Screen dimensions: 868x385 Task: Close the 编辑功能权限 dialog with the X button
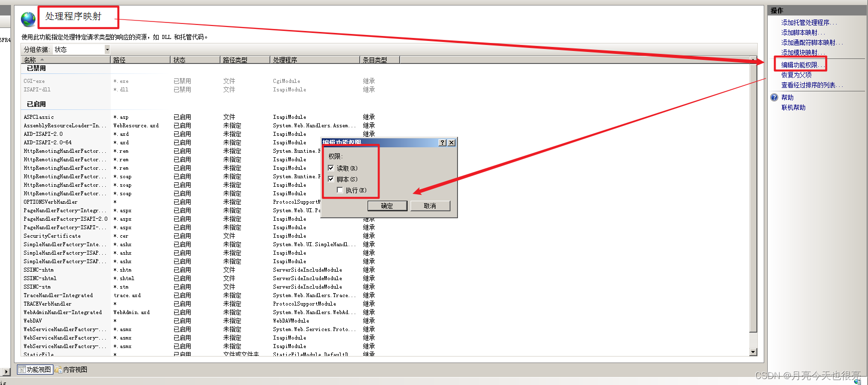(x=451, y=142)
